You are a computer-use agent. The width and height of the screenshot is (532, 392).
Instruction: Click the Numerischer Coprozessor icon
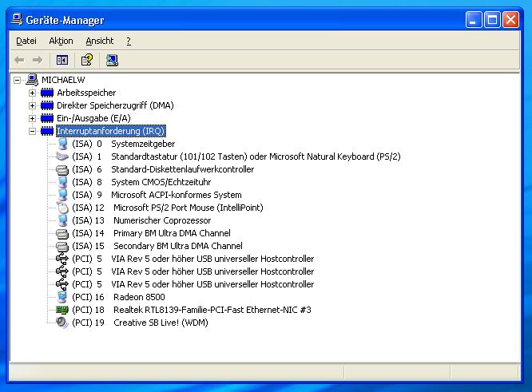(63, 220)
